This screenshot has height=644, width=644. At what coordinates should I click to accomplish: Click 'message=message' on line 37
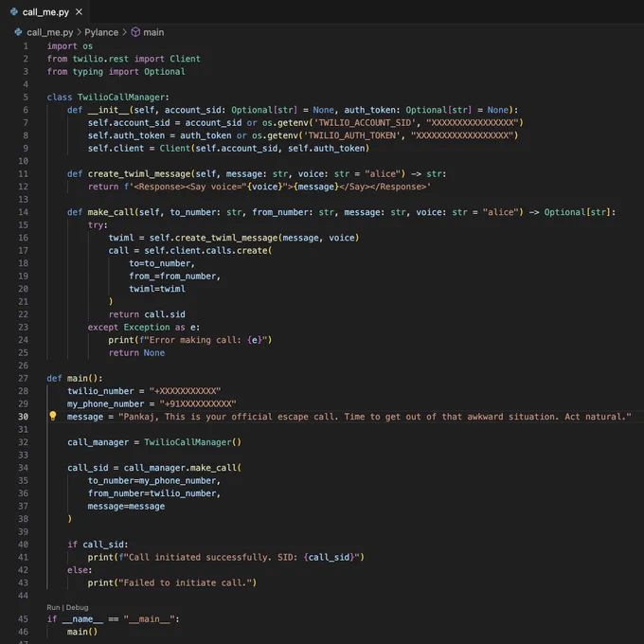(126, 506)
